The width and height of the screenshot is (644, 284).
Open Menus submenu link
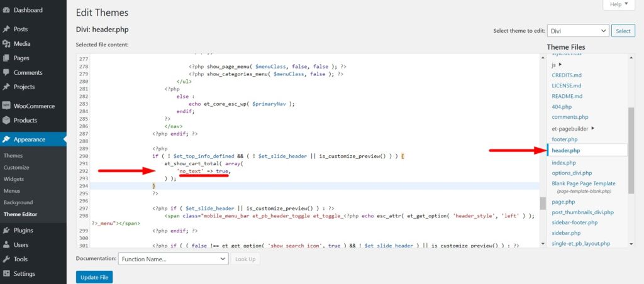(12, 191)
